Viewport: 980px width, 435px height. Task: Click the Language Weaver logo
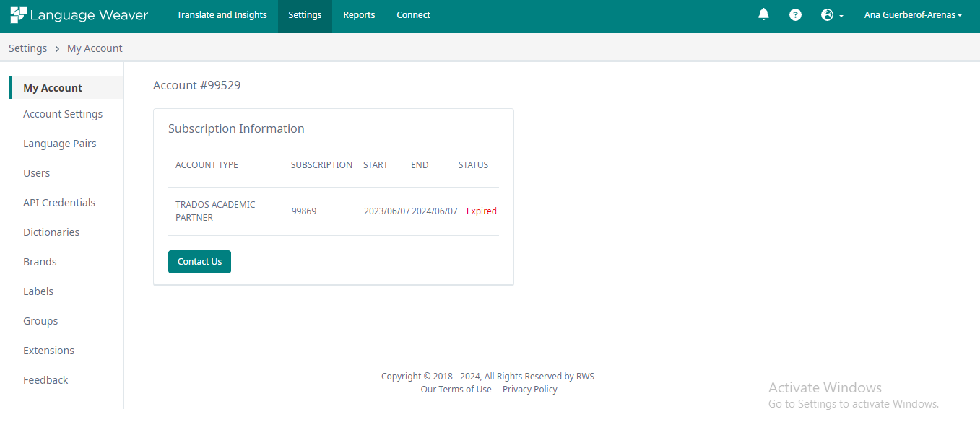tap(79, 14)
